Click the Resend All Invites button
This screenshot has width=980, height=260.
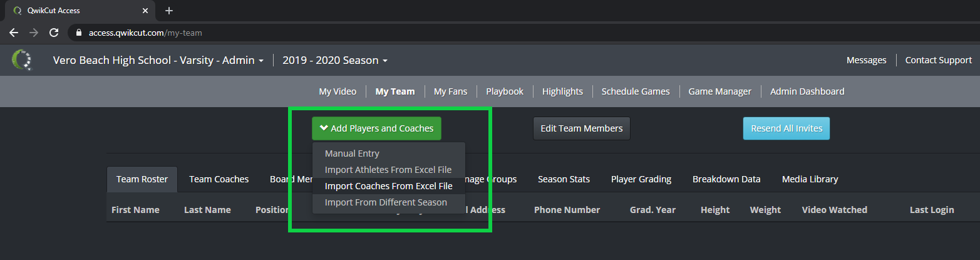point(787,128)
